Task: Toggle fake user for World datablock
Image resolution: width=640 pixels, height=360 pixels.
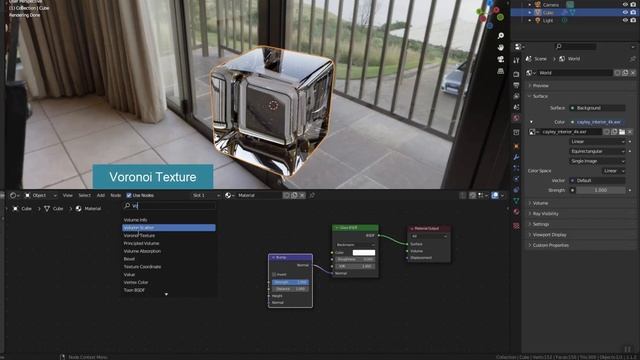Action: click(x=617, y=73)
